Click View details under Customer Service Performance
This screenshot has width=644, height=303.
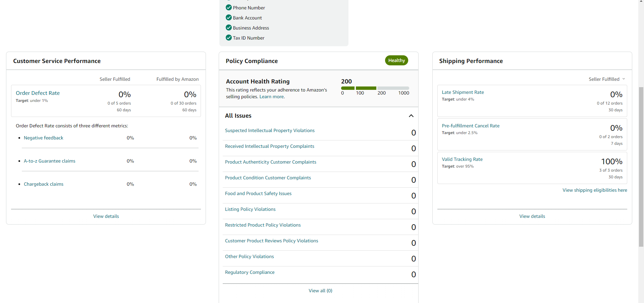[x=106, y=216]
